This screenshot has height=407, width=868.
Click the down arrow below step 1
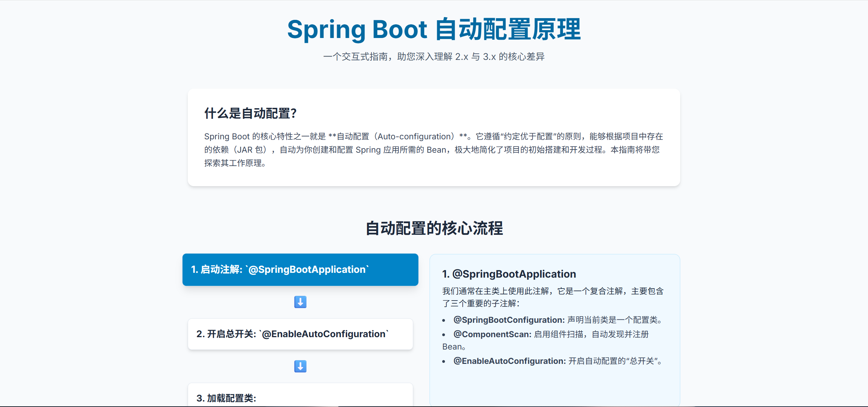tap(300, 302)
